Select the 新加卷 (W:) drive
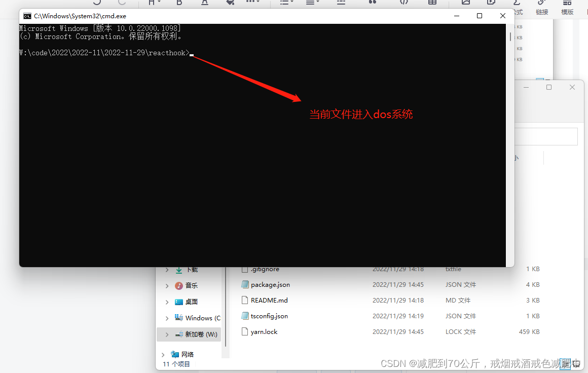The width and height of the screenshot is (588, 373). point(193,334)
